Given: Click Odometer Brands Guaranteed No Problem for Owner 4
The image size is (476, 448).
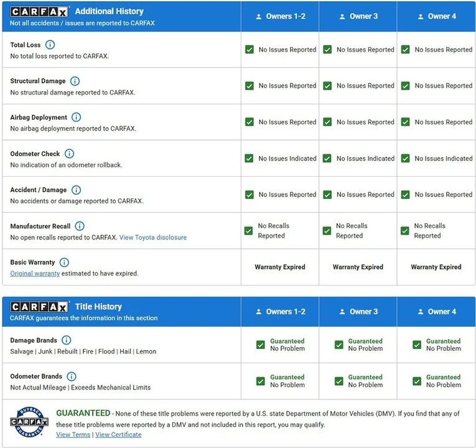Looking at the screenshot, I should tap(444, 381).
